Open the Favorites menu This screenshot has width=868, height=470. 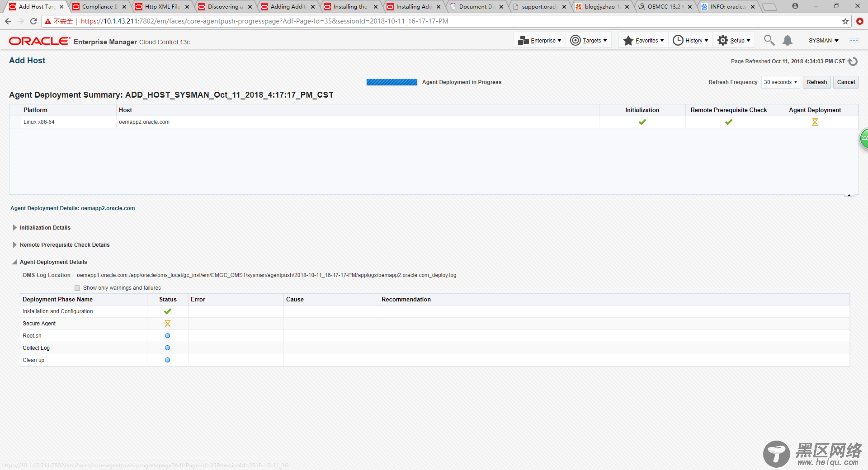[643, 40]
